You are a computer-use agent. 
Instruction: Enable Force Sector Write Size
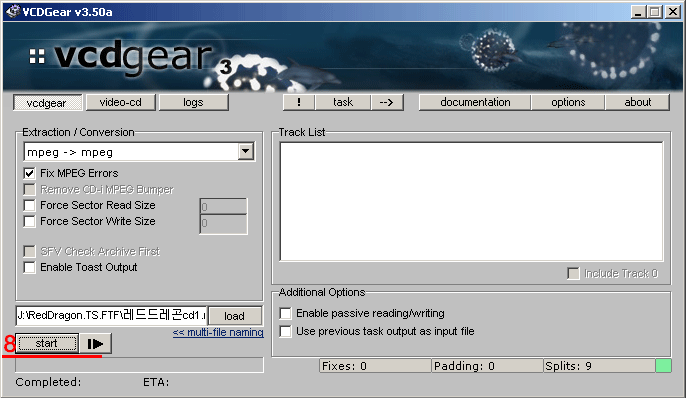tap(30, 221)
